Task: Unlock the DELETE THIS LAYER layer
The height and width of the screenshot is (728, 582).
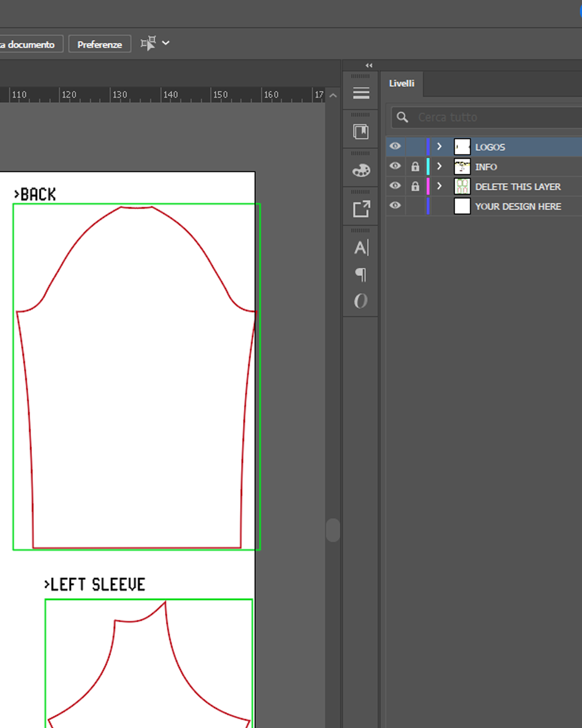Action: 415,186
